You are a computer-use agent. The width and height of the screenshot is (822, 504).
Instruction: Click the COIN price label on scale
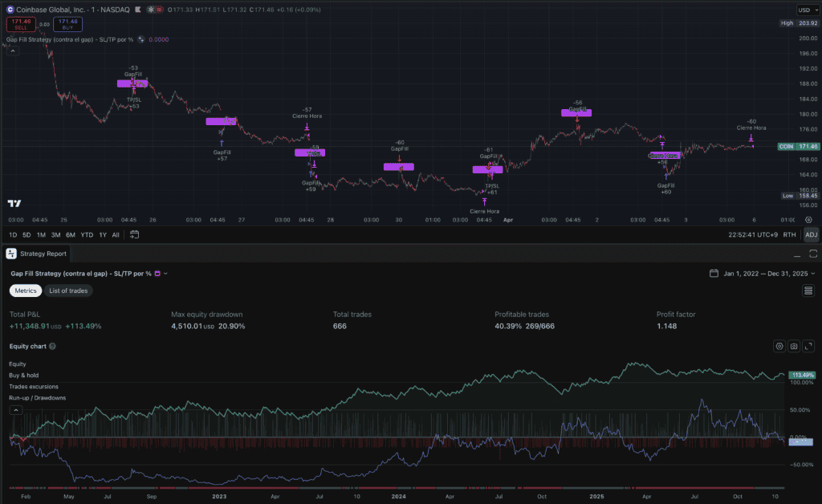coord(797,147)
